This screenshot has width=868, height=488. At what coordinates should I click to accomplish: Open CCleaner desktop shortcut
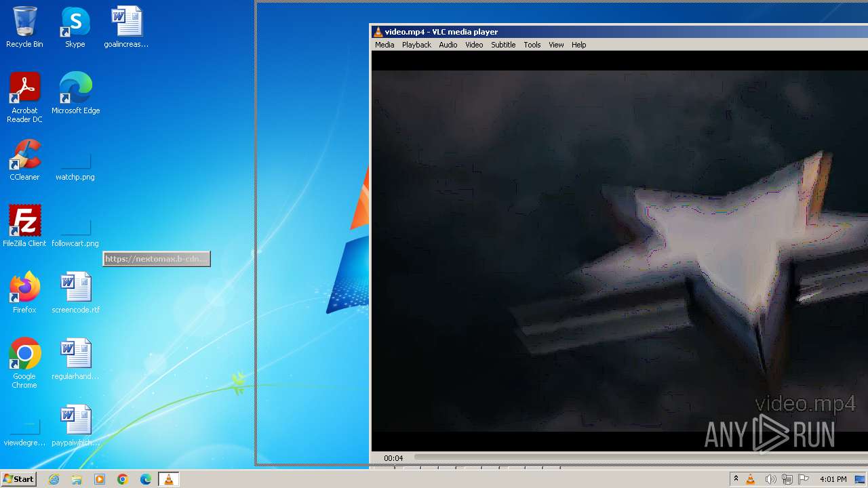point(24,160)
